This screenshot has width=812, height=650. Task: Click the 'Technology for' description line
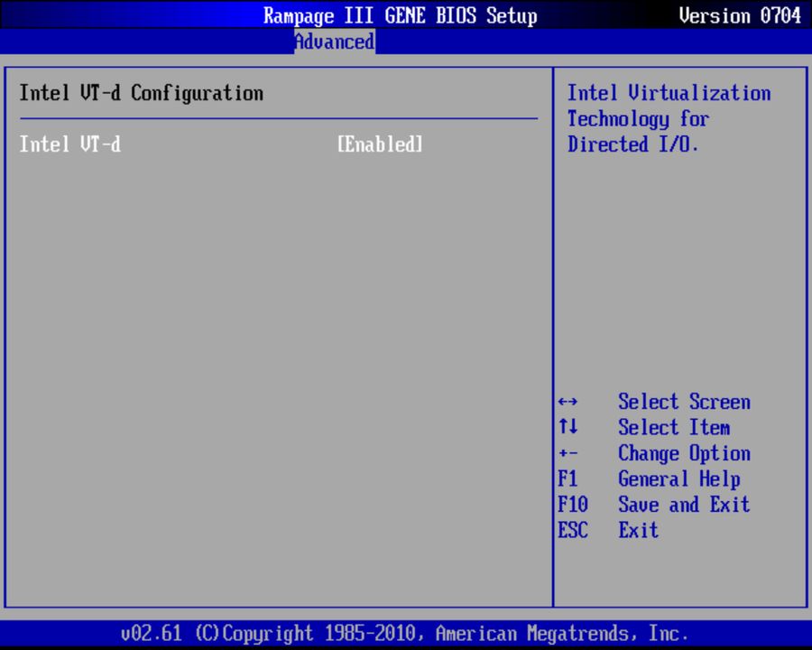click(x=639, y=118)
